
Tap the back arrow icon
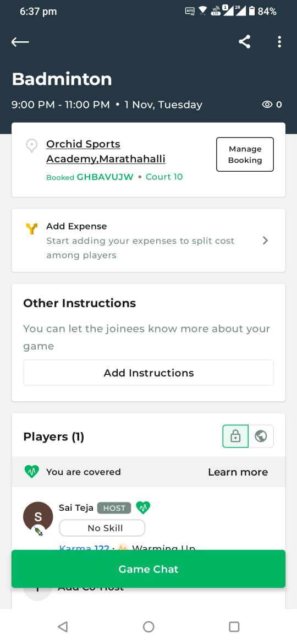pos(20,42)
